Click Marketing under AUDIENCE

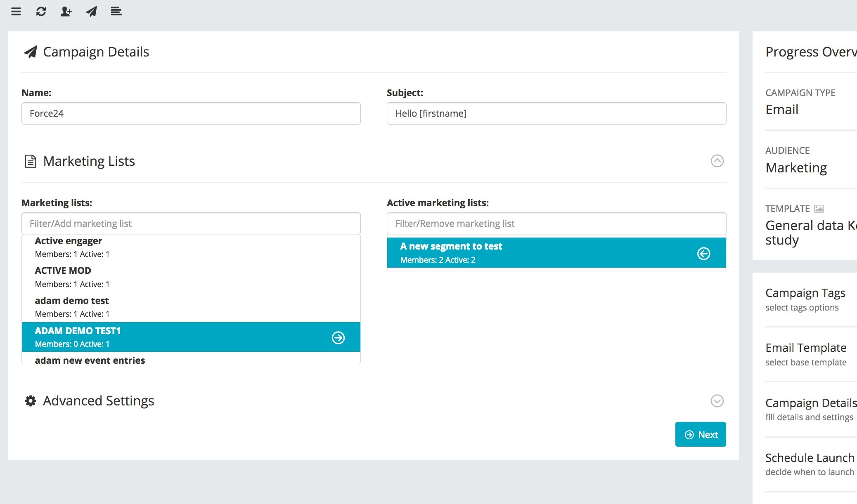coord(796,168)
